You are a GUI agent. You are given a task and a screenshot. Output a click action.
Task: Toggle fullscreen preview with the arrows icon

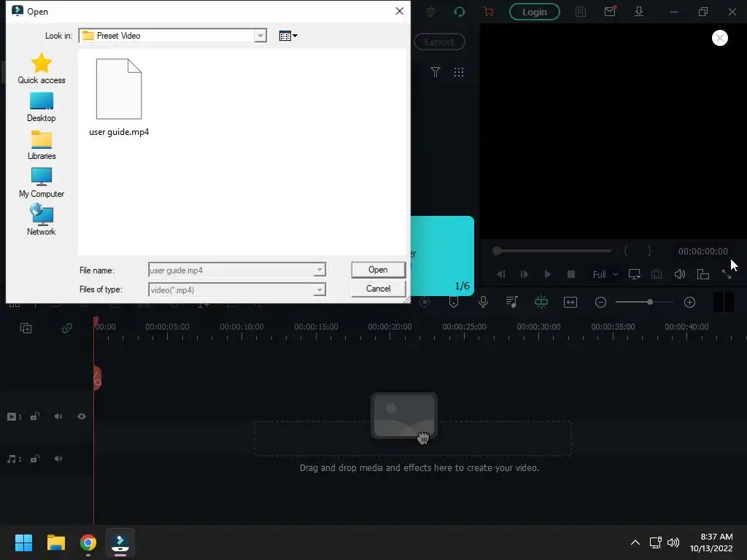[x=727, y=274]
